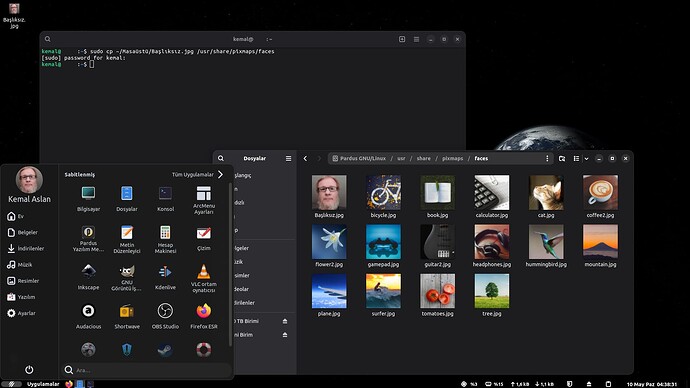Open Belgeler from the menu sidebar
Screen dimensions: 690x388
[x=22, y=232]
